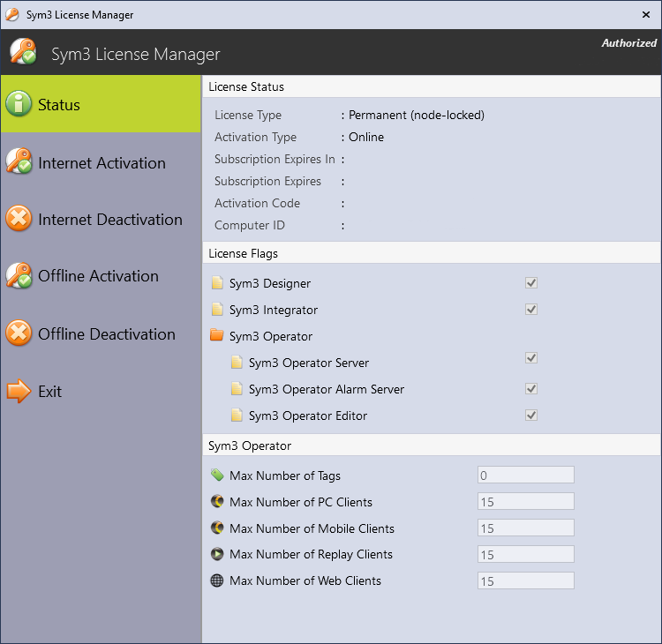Open Offline Deactivation
The width and height of the screenshot is (662, 644).
101,333
